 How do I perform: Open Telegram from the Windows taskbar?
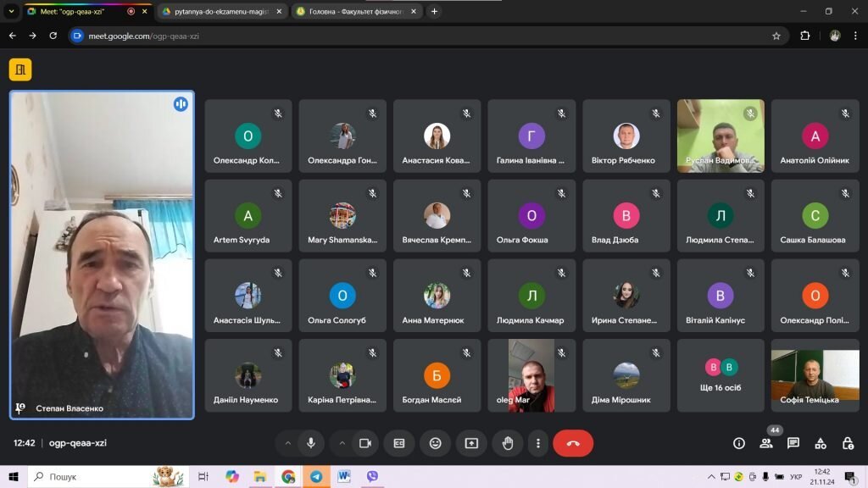point(316,476)
